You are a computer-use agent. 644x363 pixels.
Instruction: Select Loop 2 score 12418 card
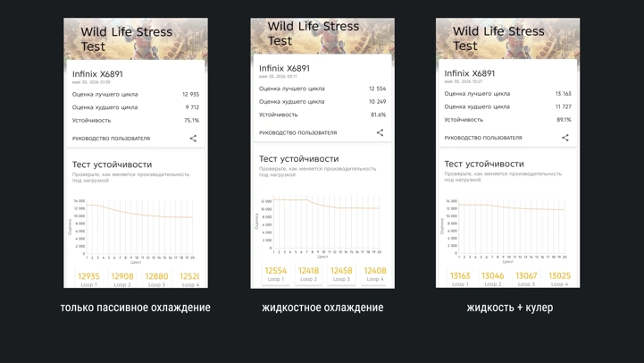tap(308, 274)
